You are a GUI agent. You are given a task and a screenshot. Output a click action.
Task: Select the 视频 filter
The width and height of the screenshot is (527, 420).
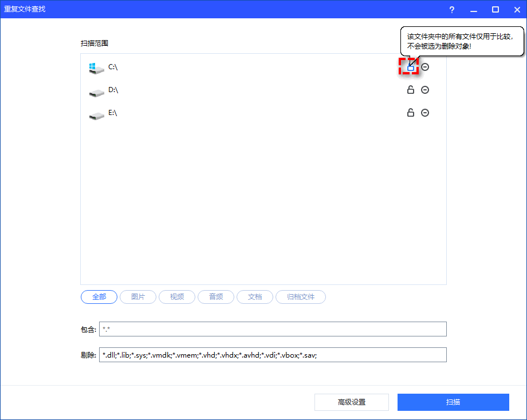pyautogui.click(x=176, y=296)
